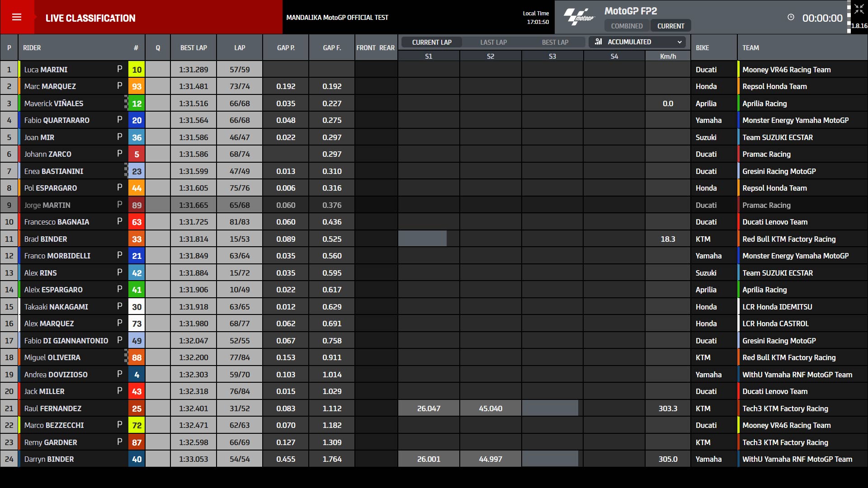Click the BEST LAP column header

point(193,47)
